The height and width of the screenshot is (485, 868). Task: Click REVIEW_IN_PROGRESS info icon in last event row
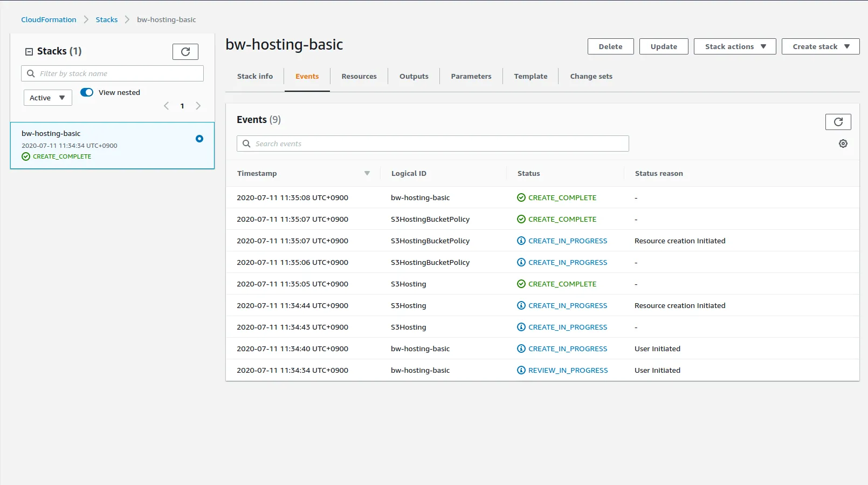click(x=521, y=370)
